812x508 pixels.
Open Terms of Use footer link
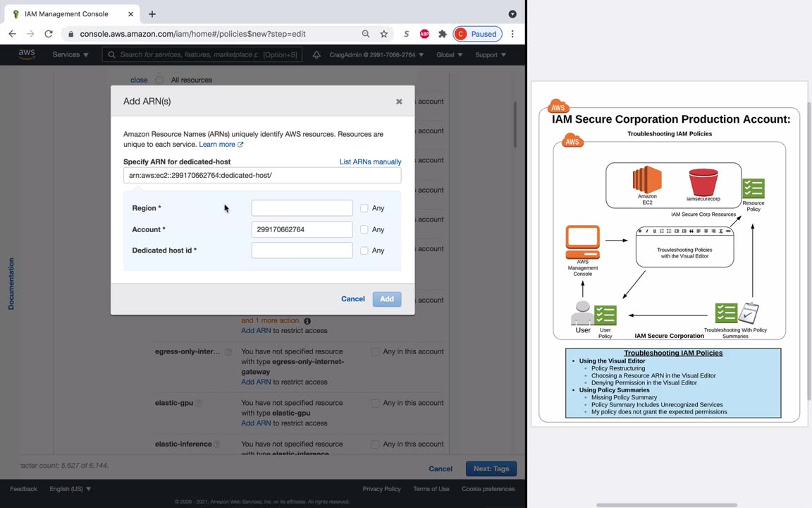coord(431,489)
